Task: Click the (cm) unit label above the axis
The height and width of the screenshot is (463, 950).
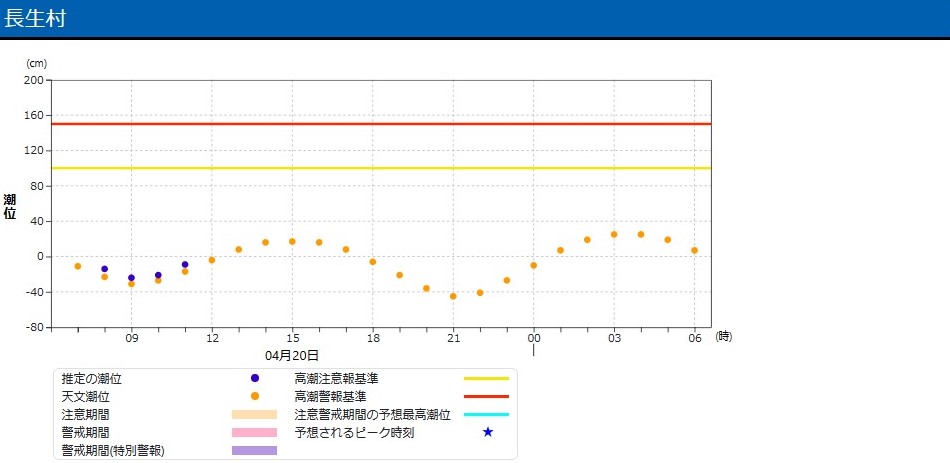Action: click(x=36, y=63)
